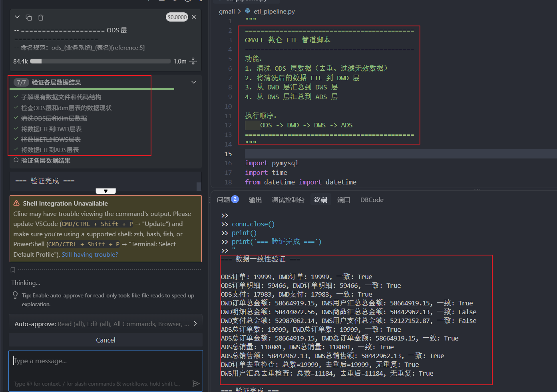Click the 'Shell Integration Unavailable' heading

coord(66,203)
